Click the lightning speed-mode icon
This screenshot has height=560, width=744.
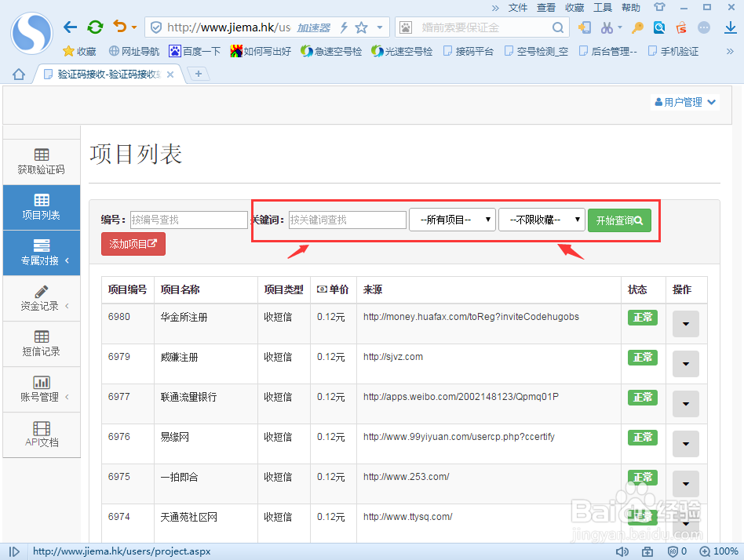(344, 27)
